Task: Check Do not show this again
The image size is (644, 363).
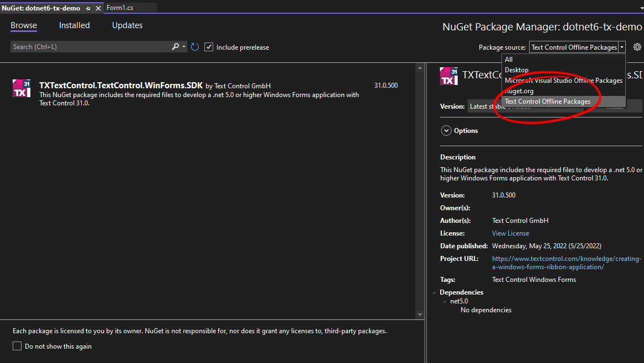Action: point(17,346)
